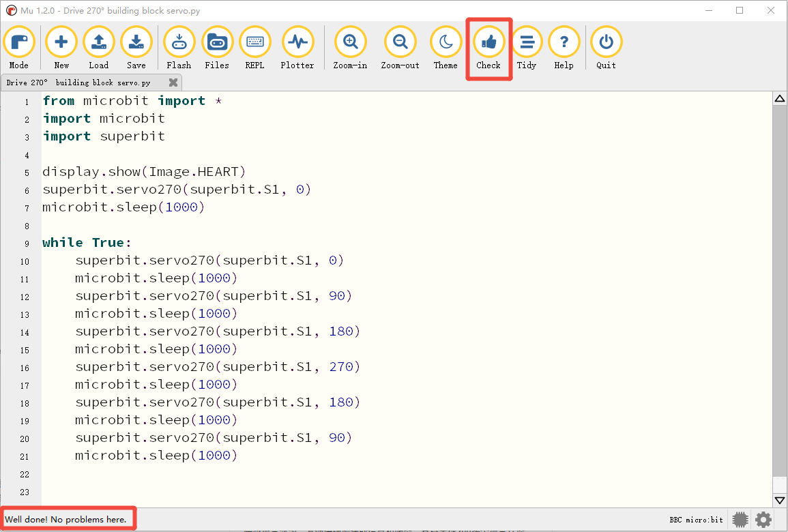Viewport: 788px width, 532px height.
Task: Open the Files panel
Action: coord(217,48)
